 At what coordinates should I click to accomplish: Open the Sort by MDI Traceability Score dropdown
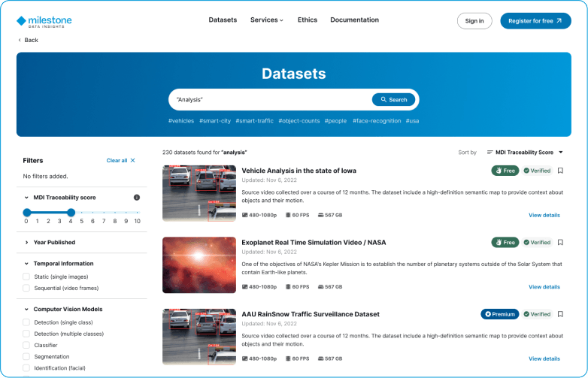click(x=525, y=153)
